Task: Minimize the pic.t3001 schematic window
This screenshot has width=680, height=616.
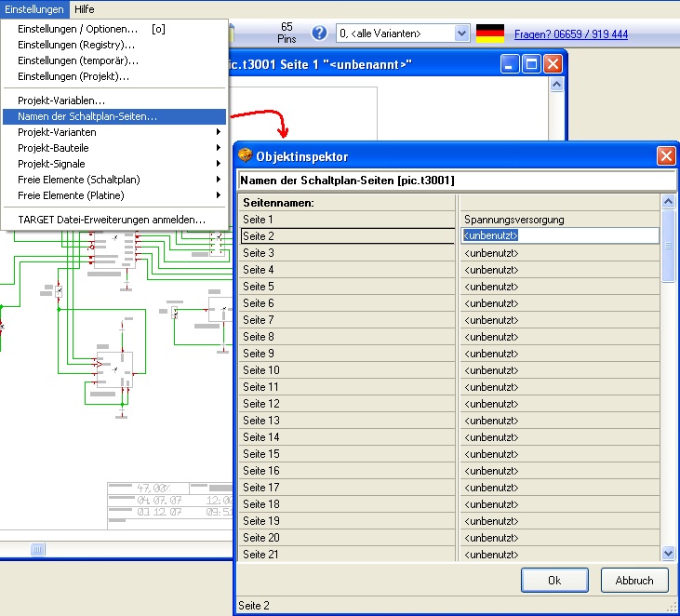Action: coord(510,64)
